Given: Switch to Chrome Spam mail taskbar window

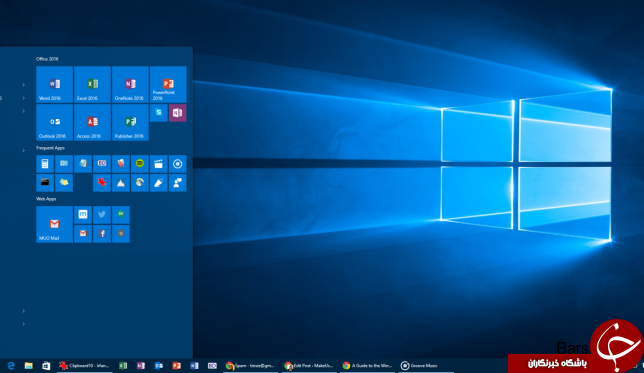Looking at the screenshot, I should (x=251, y=366).
